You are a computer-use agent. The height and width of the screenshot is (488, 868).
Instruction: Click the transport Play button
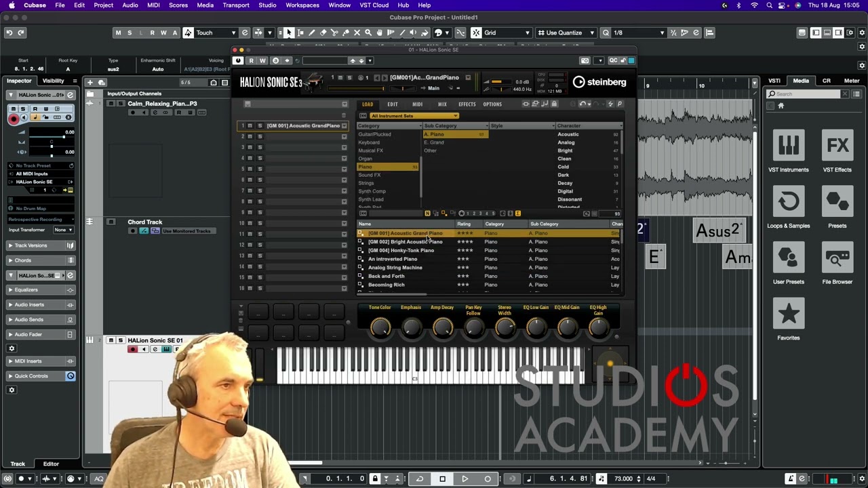(x=465, y=479)
